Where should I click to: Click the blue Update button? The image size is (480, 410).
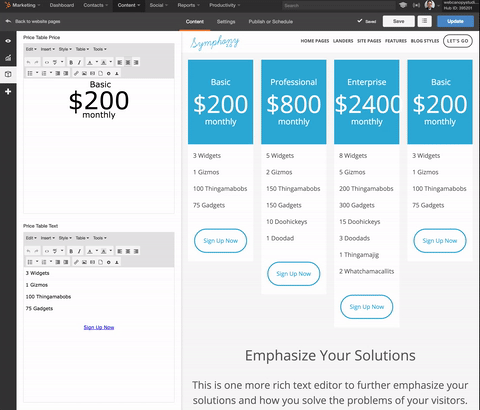455,21
